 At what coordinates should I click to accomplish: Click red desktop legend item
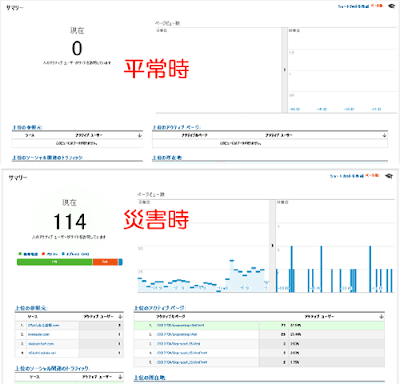point(50,254)
